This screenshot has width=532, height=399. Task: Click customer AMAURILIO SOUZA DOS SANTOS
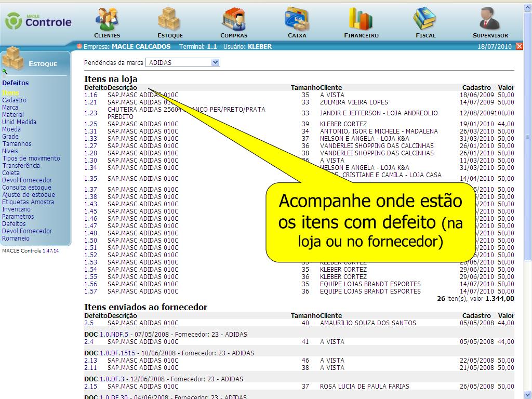pos(368,323)
